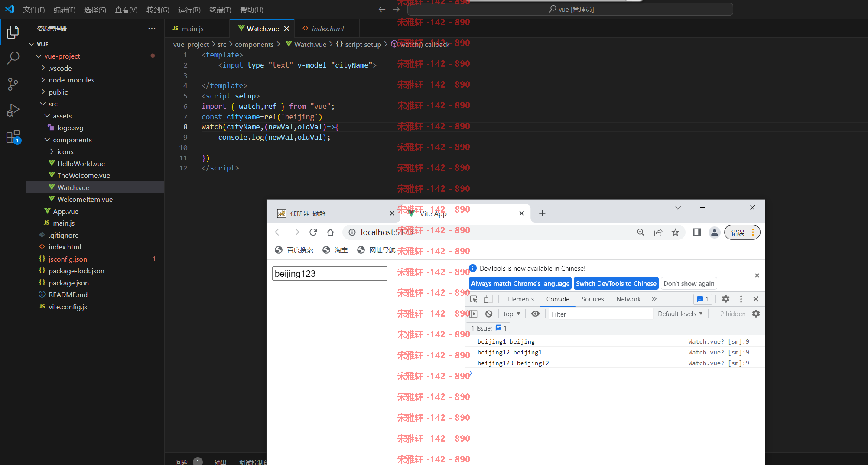The height and width of the screenshot is (465, 868).
Task: Focus the beijing123 text input
Action: point(329,274)
